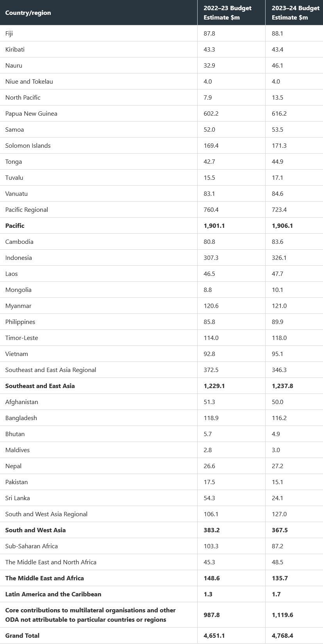Select the Sub-Saharan Africa row label
Screen dimensions: 323x644
tap(32, 546)
